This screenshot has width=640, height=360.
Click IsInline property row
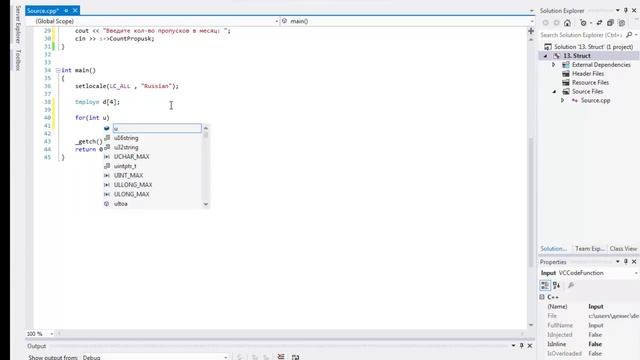click(589, 344)
